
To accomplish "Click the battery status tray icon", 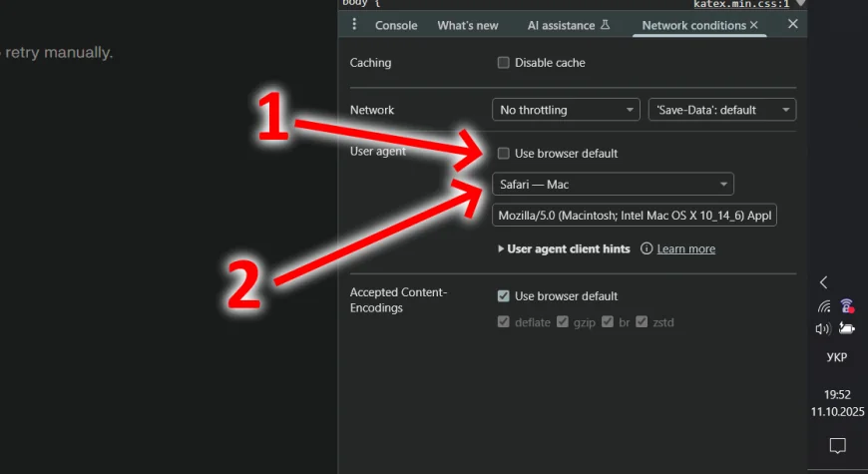I will point(847,328).
